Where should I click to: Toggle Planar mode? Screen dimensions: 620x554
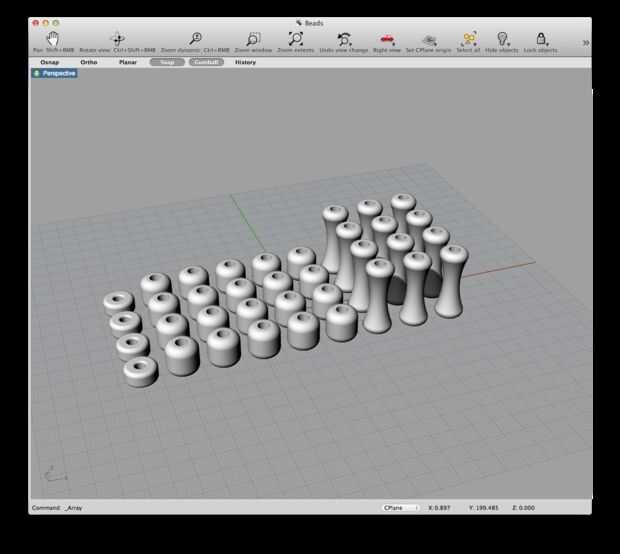point(128,62)
